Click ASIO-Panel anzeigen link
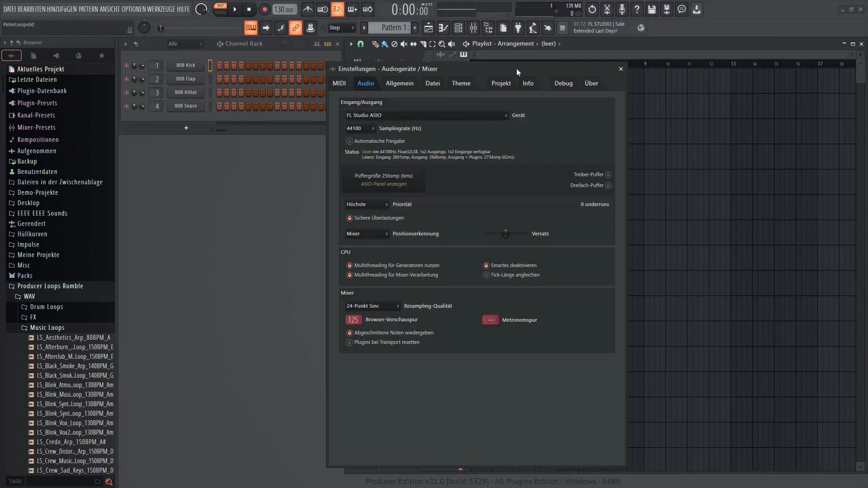Viewport: 868px width, 488px height. point(383,184)
